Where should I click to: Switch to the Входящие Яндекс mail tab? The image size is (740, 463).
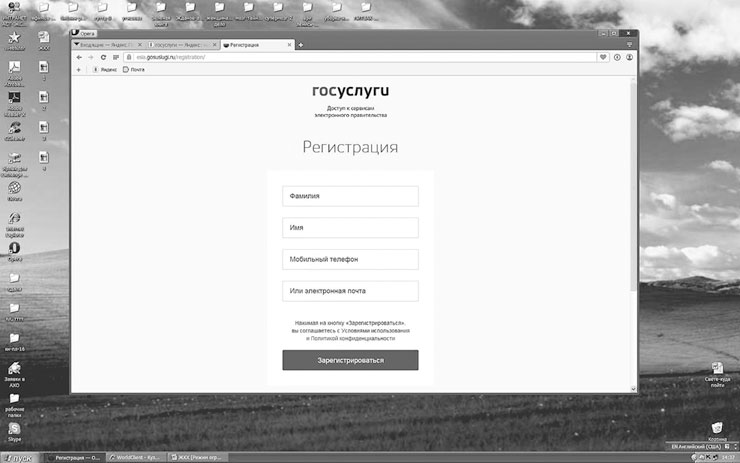tap(107, 45)
